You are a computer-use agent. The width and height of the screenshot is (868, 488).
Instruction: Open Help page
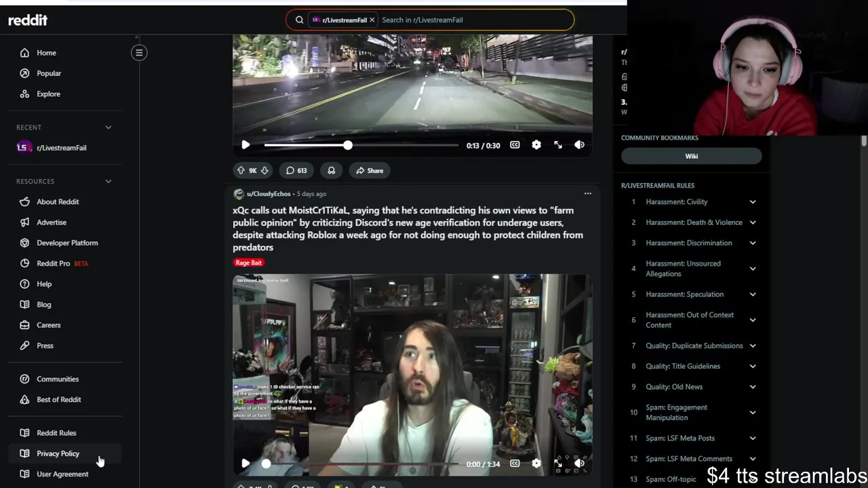65,284
